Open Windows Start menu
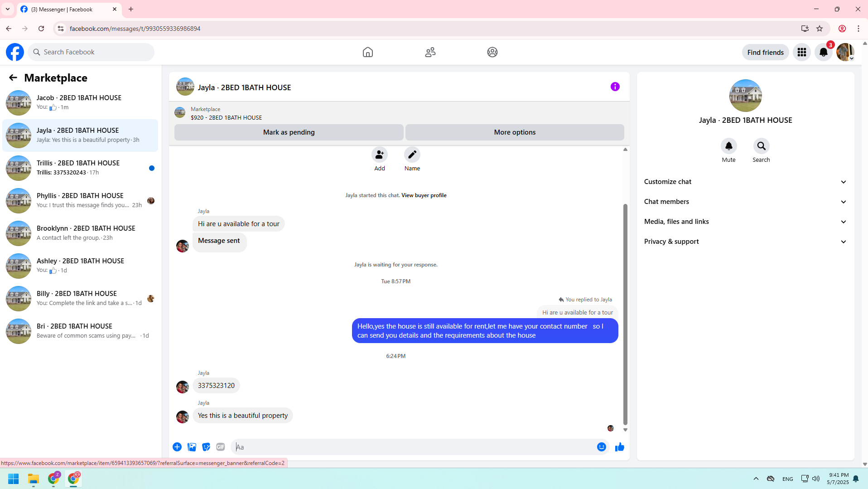This screenshot has height=489, width=868. [14, 479]
